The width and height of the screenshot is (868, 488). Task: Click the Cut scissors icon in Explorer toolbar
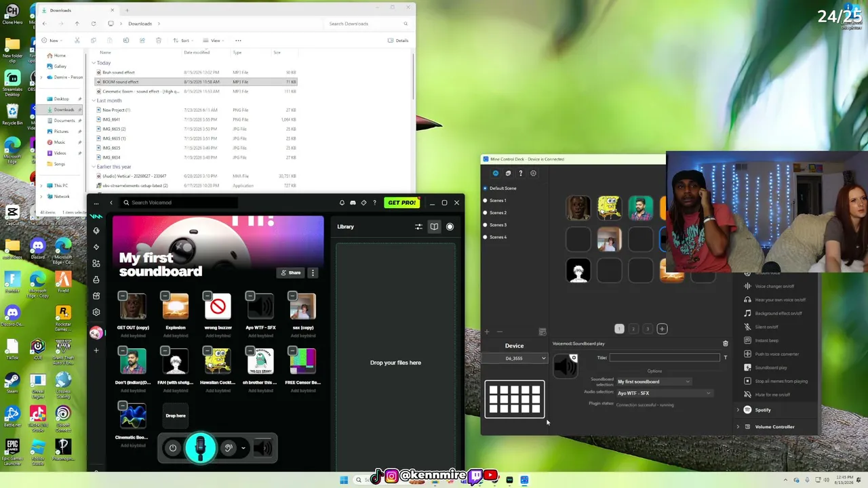point(77,41)
